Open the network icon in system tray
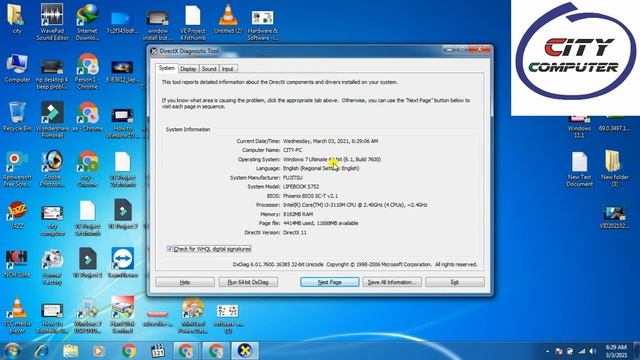 (582, 351)
